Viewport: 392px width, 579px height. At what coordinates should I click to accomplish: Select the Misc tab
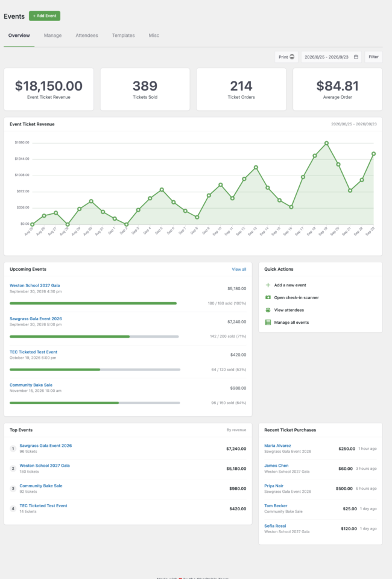(154, 36)
